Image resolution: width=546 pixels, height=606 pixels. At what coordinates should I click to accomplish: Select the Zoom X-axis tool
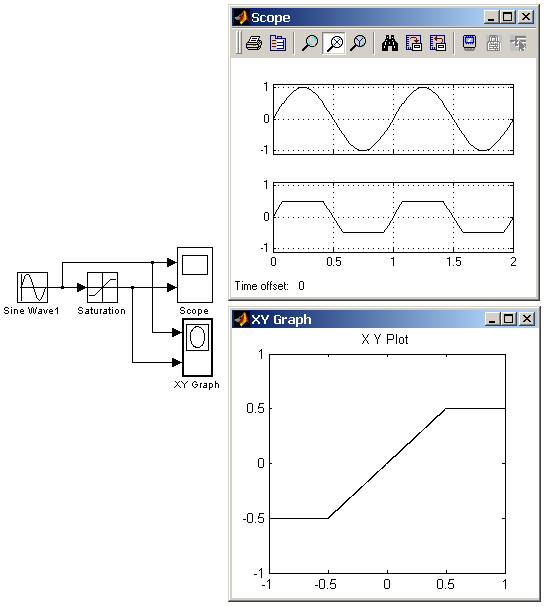click(334, 43)
